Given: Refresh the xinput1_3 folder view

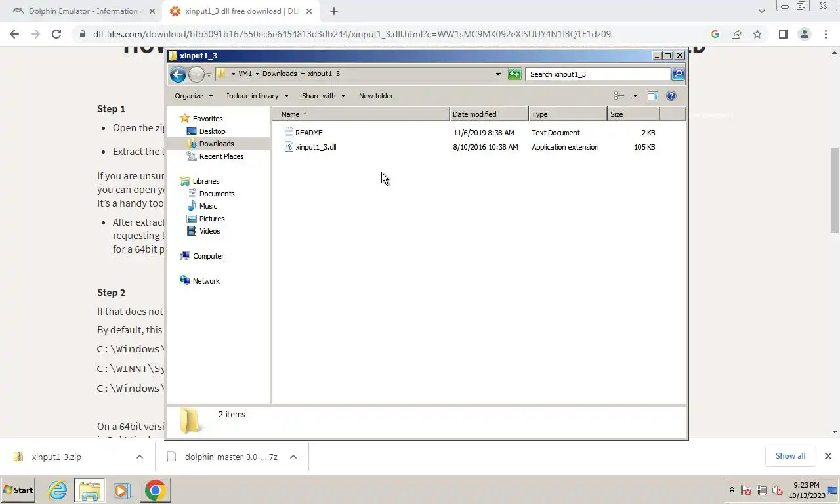Looking at the screenshot, I should [x=514, y=74].
